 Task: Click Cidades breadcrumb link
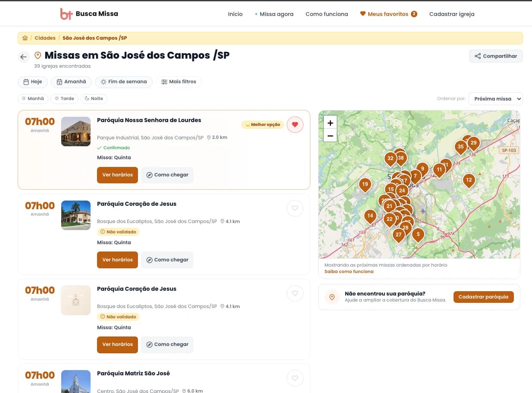tap(45, 38)
